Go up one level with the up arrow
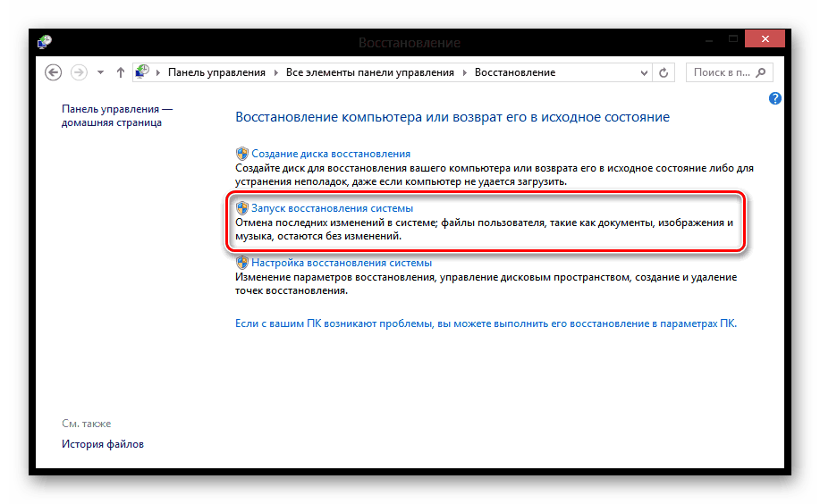Image resolution: width=820 pixels, height=504 pixels. [x=121, y=72]
